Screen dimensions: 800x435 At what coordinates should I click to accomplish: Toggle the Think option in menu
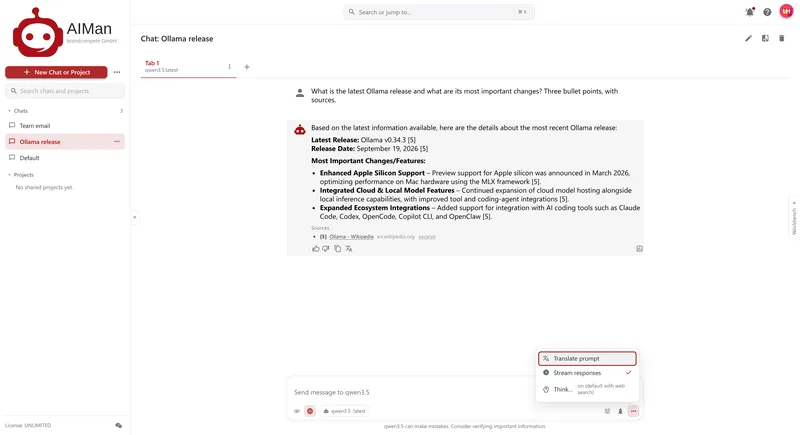pyautogui.click(x=587, y=389)
